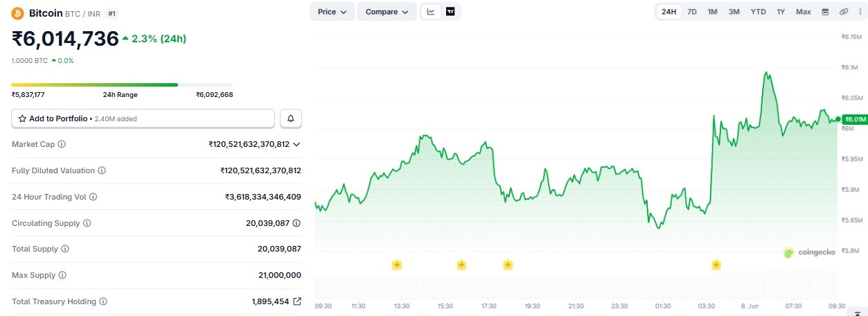Screen dimensions: 868x316
Task: Click the Bitcoin logo icon
Action: [x=18, y=13]
